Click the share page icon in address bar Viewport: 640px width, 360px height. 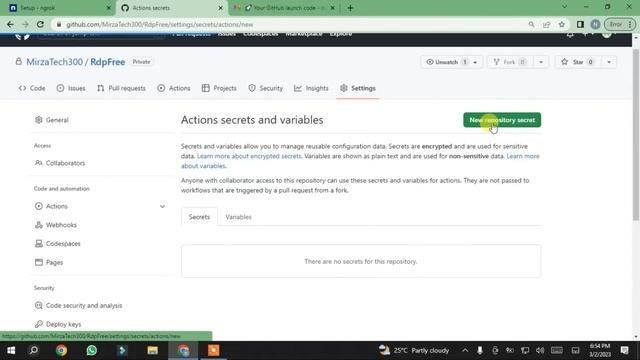click(547, 24)
